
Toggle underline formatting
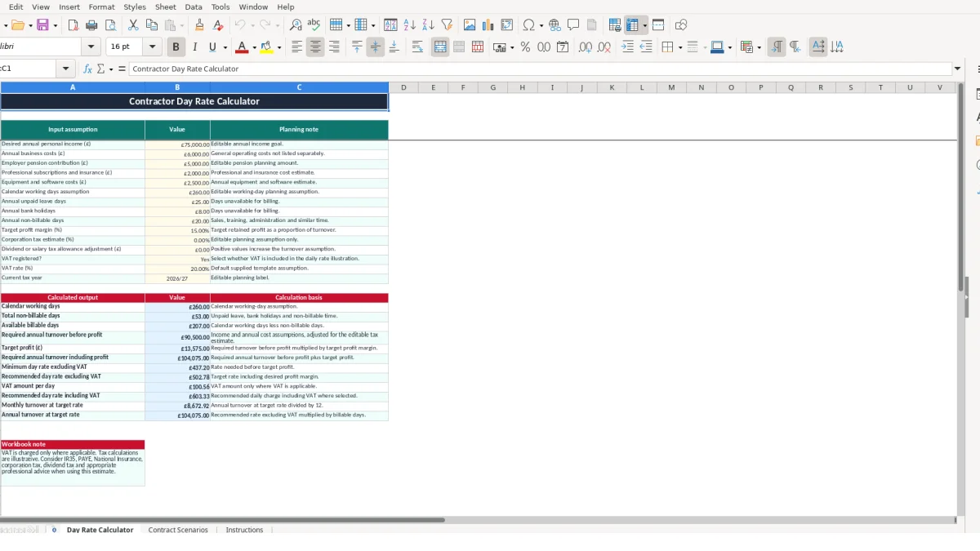[213, 47]
